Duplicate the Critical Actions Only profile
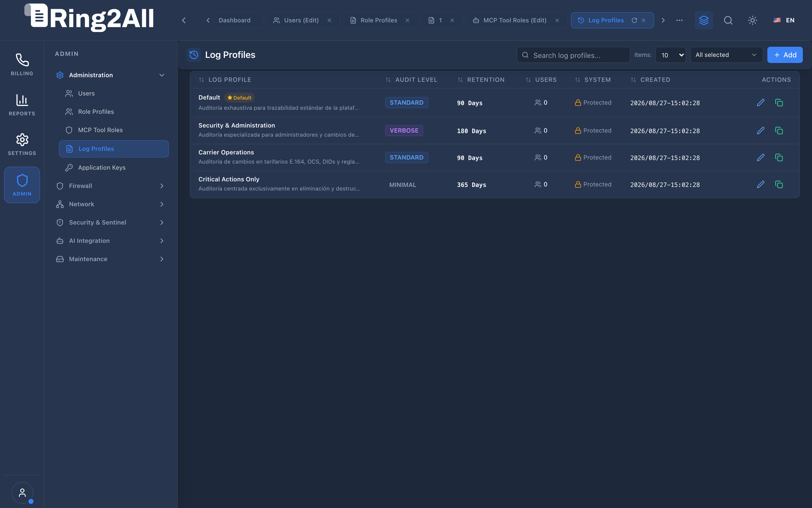Image resolution: width=812 pixels, height=508 pixels. (x=779, y=184)
